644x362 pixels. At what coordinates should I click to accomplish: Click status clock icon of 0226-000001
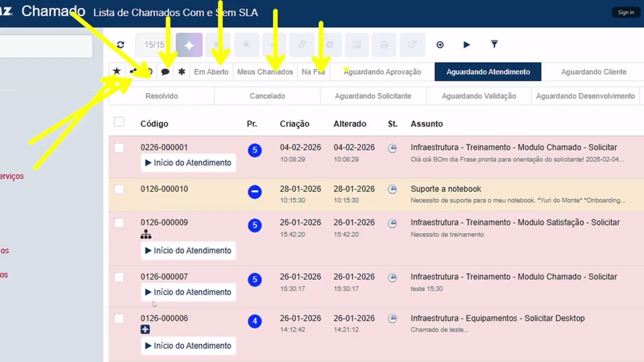click(x=392, y=148)
